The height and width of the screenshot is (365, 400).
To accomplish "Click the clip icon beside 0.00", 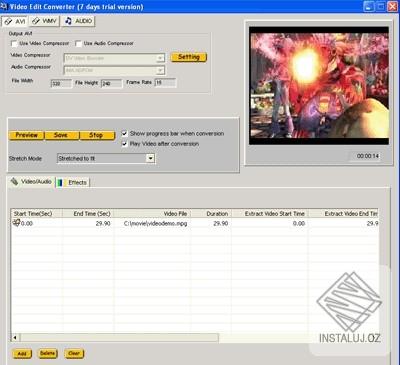I will coord(16,223).
